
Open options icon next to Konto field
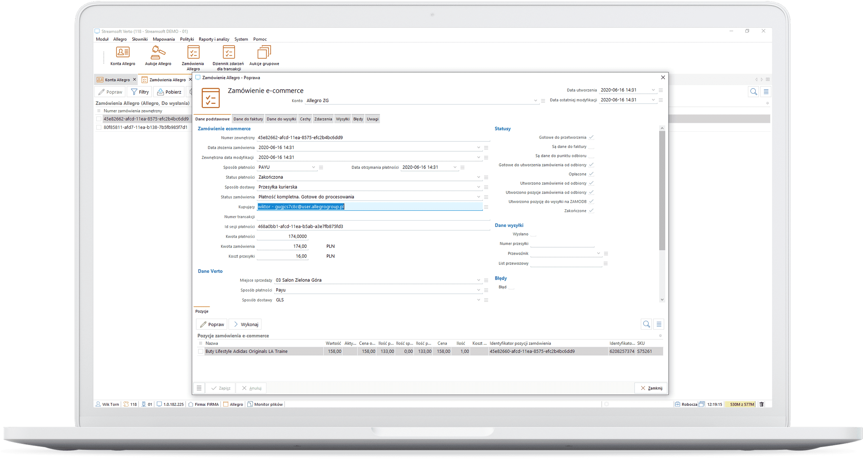[543, 101]
